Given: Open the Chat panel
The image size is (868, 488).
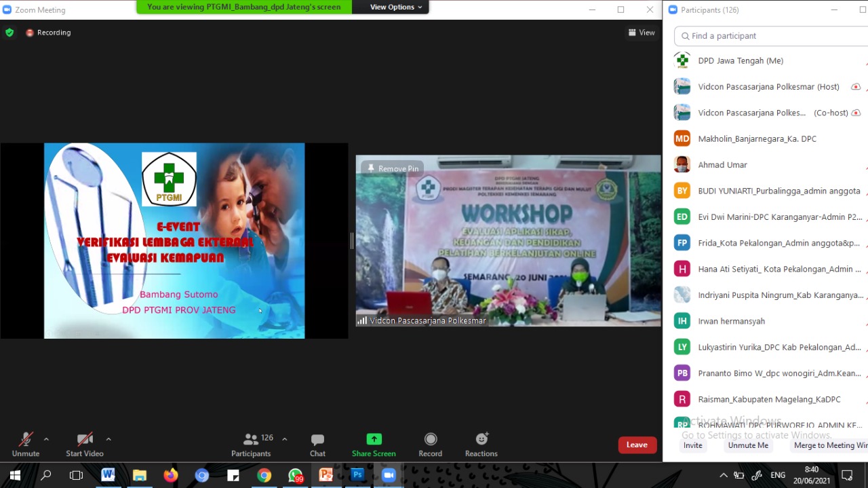Looking at the screenshot, I should point(317,445).
